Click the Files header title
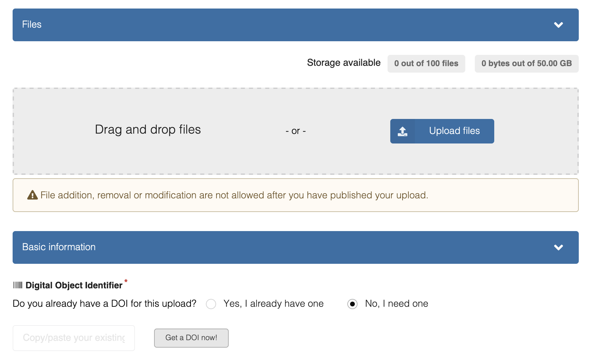The height and width of the screenshot is (364, 589). coord(32,25)
